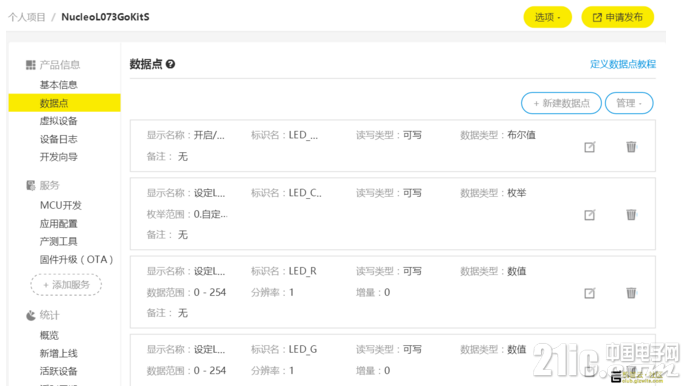Open 固件升级 (OTA) sidebar item
Screen dimensions: 687x386
pyautogui.click(x=76, y=259)
